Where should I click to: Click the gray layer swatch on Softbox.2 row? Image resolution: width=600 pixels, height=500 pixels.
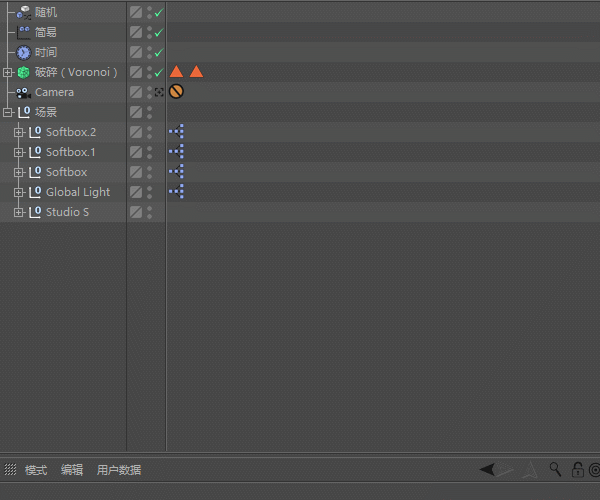[136, 132]
